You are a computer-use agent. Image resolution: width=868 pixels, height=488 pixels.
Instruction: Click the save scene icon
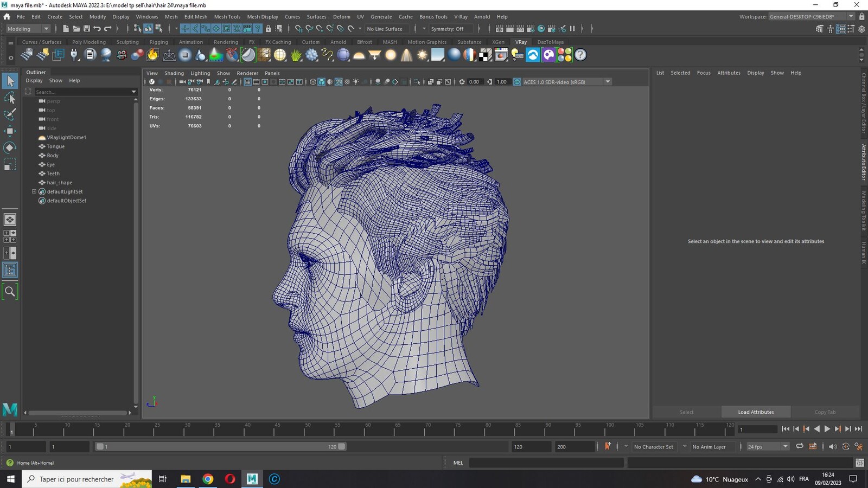(87, 29)
